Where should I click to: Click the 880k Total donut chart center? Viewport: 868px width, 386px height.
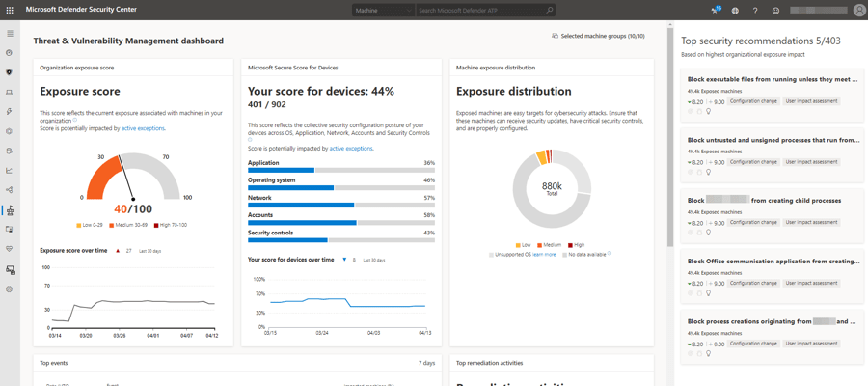[552, 188]
